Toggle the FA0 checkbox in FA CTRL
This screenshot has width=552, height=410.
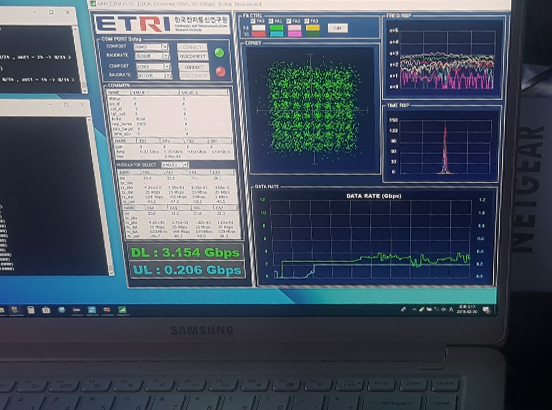coord(253,21)
